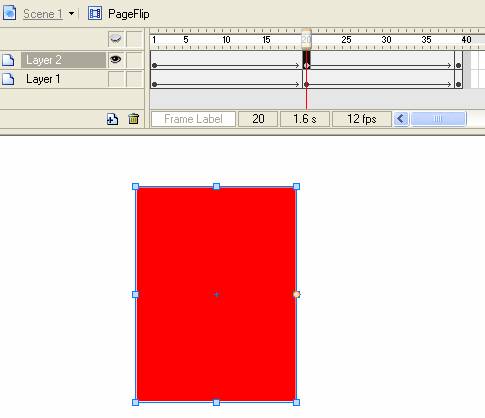Click the Frame Label input field
This screenshot has height=418, width=485.
(193, 119)
